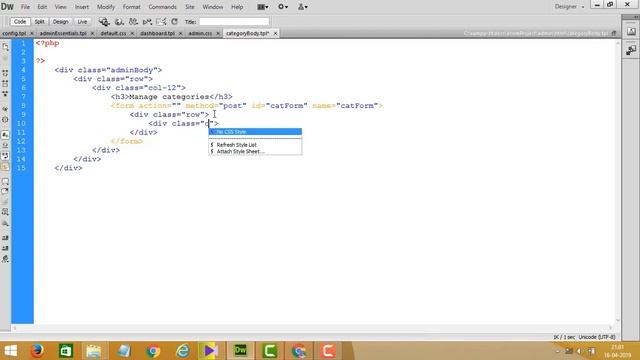
Task: Close the default.css tab
Action: click(132, 33)
